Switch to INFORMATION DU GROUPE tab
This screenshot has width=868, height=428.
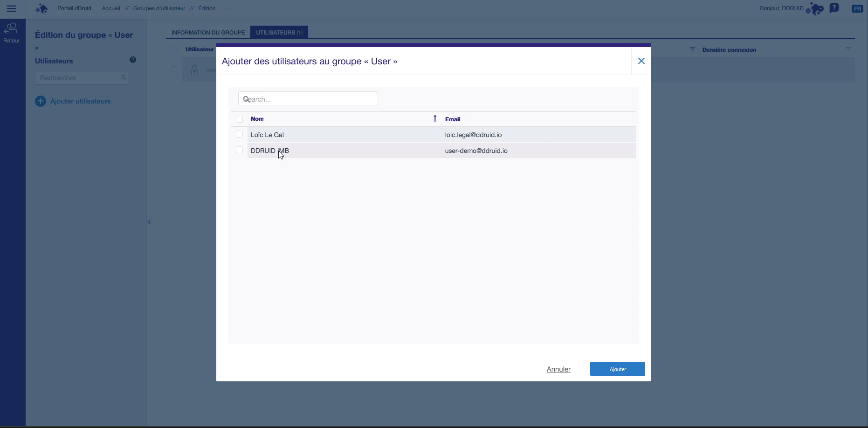tap(208, 33)
